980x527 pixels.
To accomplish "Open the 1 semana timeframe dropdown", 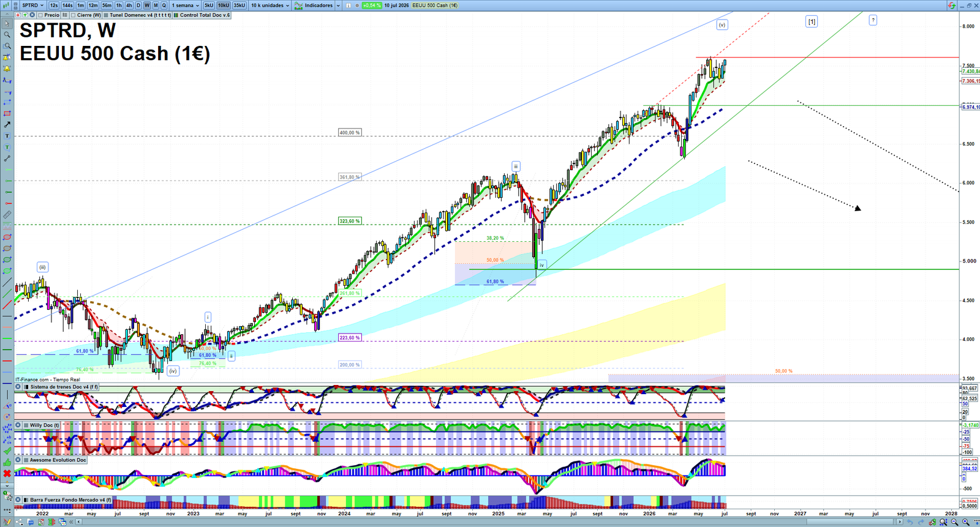I will coord(185,6).
